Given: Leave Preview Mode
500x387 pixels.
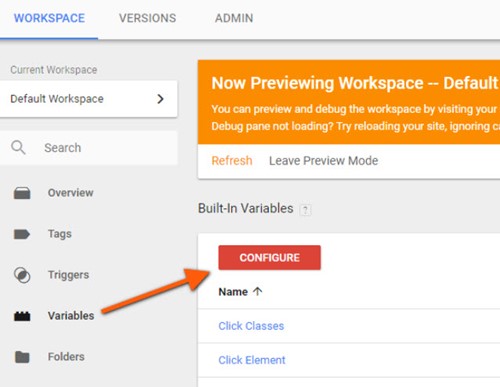Looking at the screenshot, I should pyautogui.click(x=324, y=161).
